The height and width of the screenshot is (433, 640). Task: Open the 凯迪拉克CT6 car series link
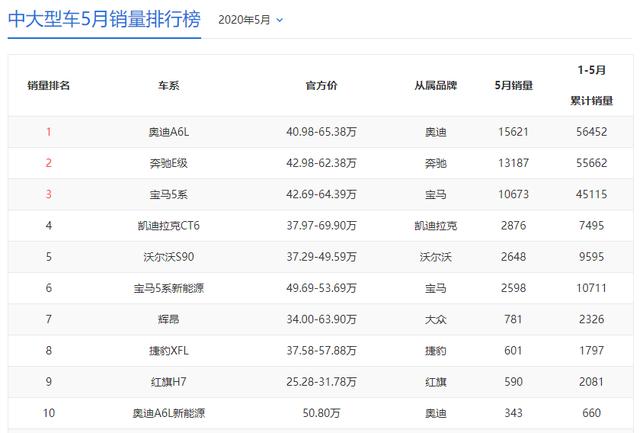pos(169,226)
